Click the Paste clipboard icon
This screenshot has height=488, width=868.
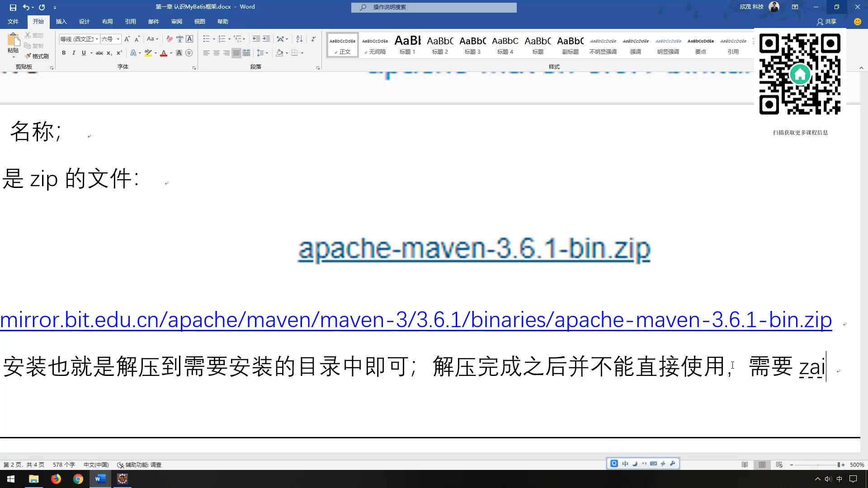(x=13, y=40)
